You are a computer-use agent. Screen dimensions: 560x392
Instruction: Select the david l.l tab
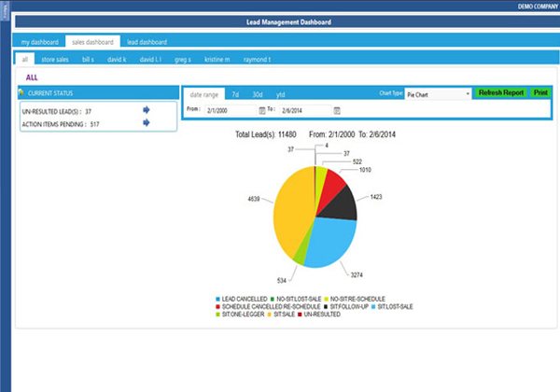[150, 59]
